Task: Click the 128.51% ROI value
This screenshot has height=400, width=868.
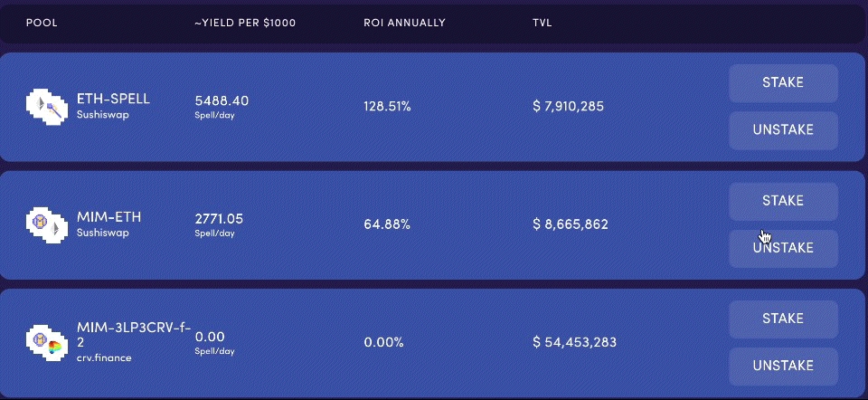Action: pyautogui.click(x=387, y=107)
